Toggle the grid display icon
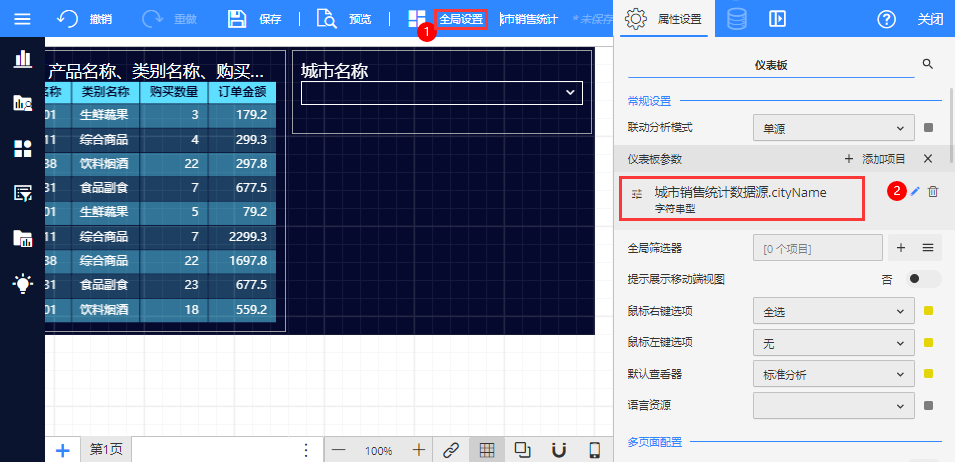Viewport: 955px width, 462px height. [x=486, y=450]
